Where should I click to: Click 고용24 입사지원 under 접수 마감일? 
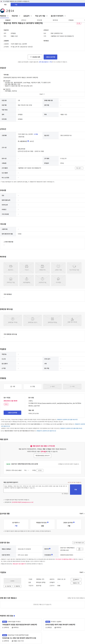12,413
